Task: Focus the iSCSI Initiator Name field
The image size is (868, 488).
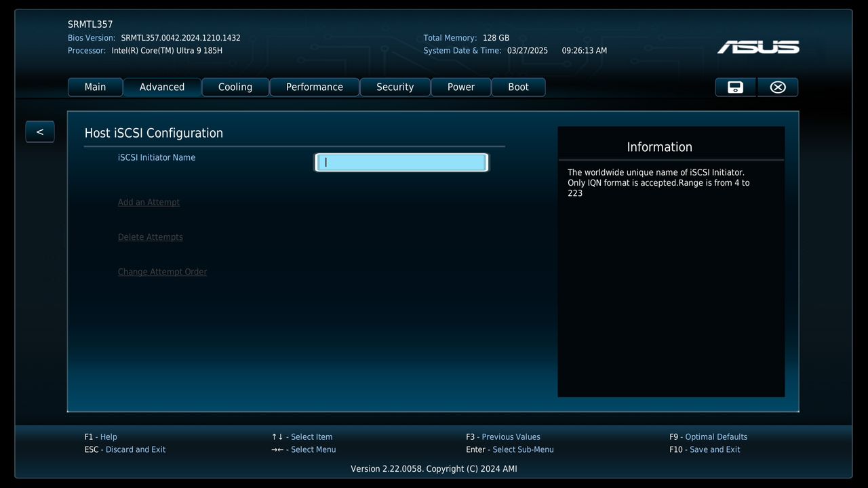Action: [401, 163]
